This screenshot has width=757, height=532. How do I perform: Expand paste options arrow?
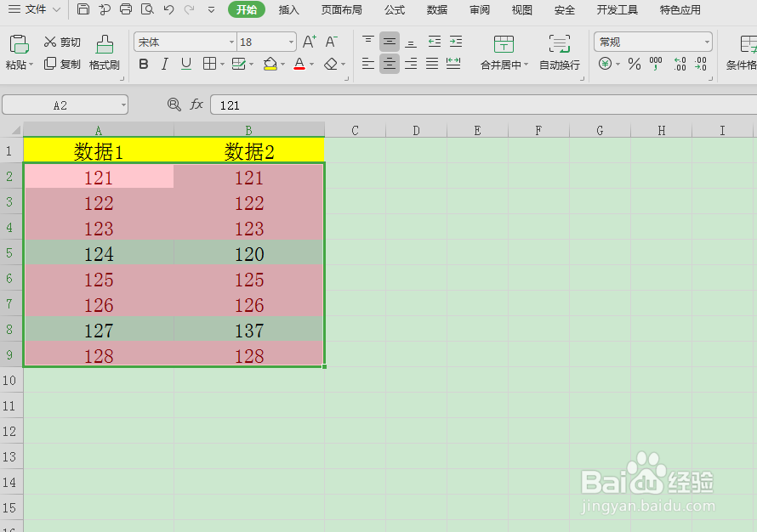click(x=31, y=64)
